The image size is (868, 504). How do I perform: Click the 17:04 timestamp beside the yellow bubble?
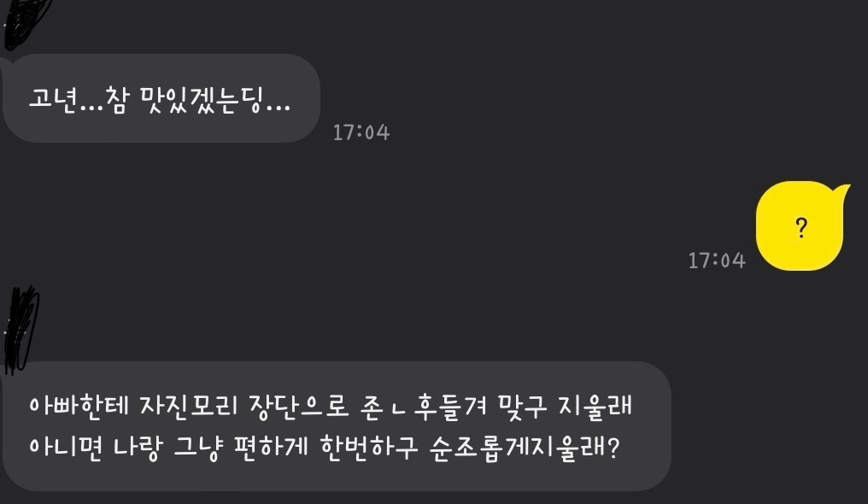tap(716, 260)
